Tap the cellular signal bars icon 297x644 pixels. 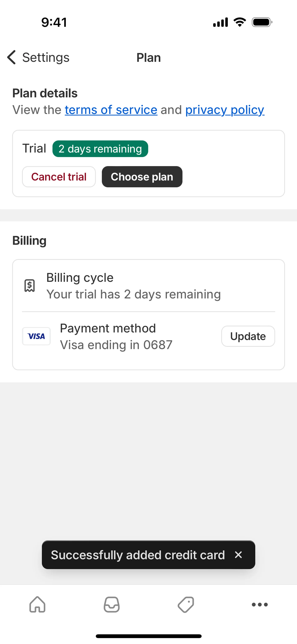(x=220, y=22)
